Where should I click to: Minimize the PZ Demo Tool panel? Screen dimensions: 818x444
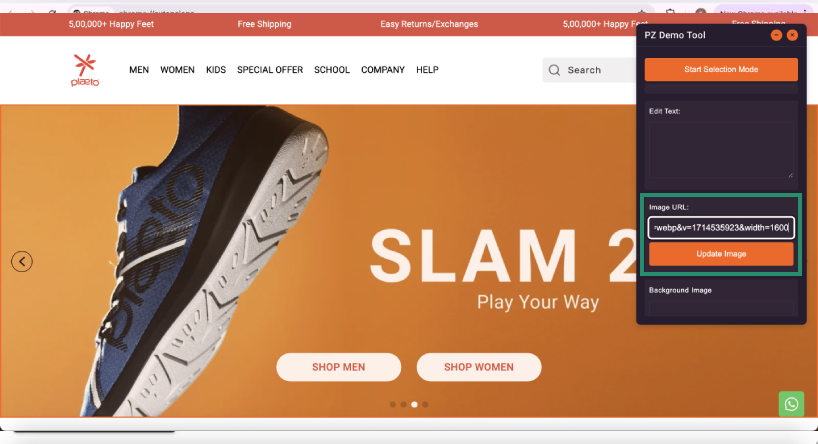click(776, 35)
